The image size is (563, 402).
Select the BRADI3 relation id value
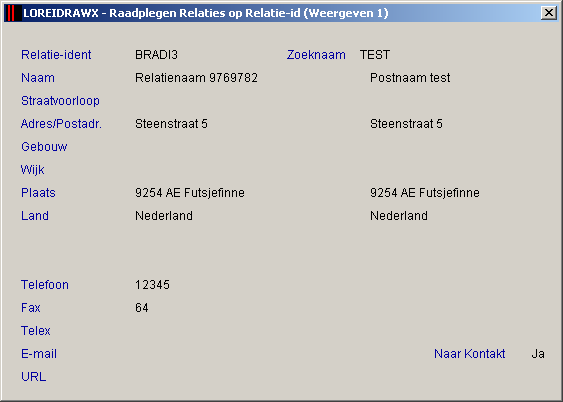[x=156, y=55]
